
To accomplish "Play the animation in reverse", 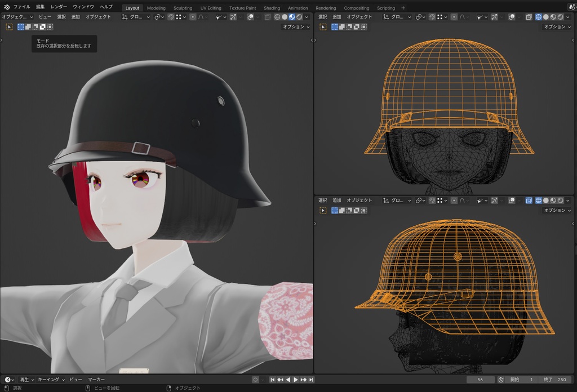I will pyautogui.click(x=288, y=380).
